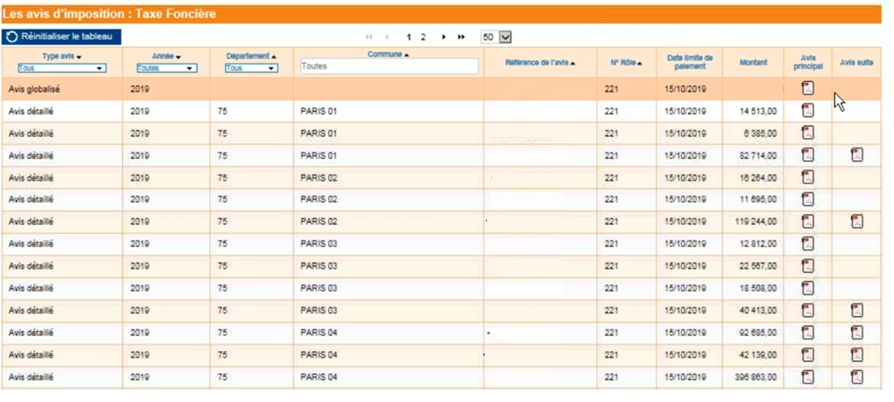The width and height of the screenshot is (894, 402).
Task: Open Avis suite PDF for 119 244,00 row
Action: coord(856,222)
